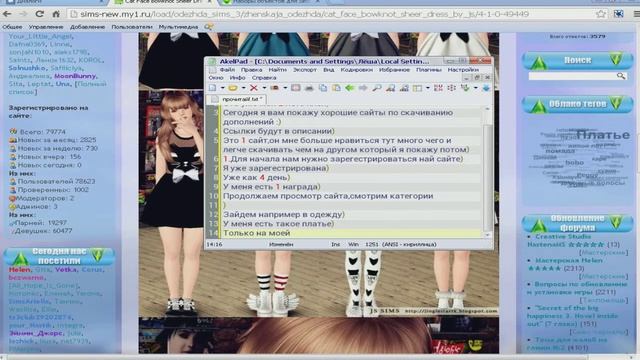Click the site search input field under Поиск
The image size is (640, 360).
point(572,76)
